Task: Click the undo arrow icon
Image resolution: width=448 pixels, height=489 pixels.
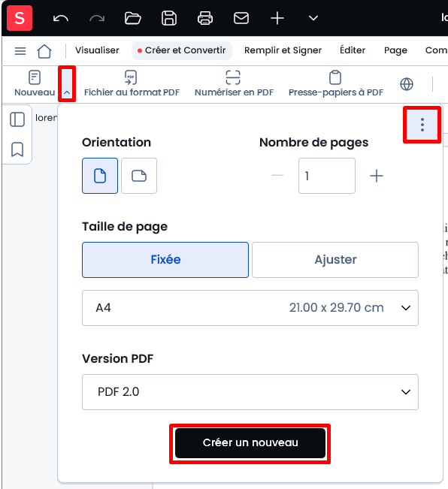Action: [61, 18]
